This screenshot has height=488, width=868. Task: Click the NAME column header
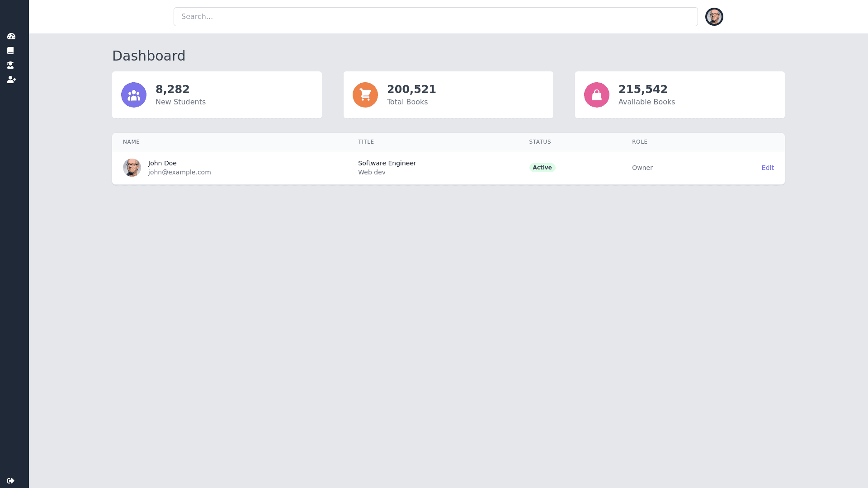tap(131, 142)
